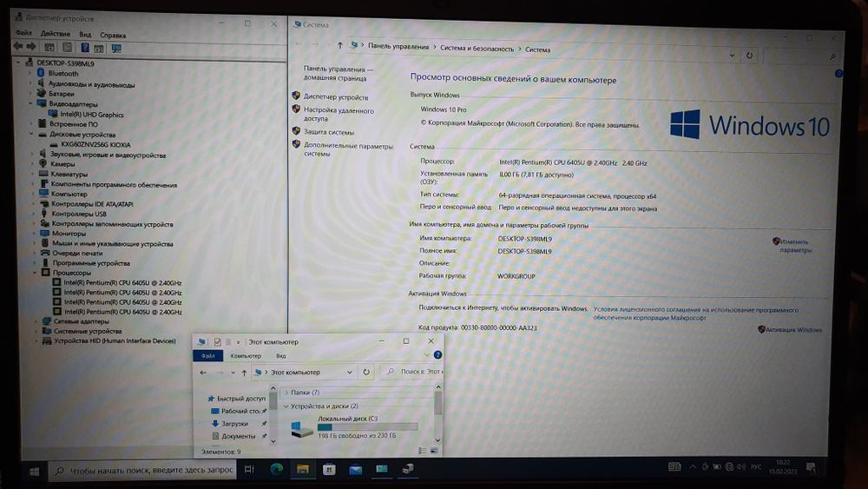This screenshot has width=868, height=489.
Task: Expand the Батареи category
Action: 30,94
